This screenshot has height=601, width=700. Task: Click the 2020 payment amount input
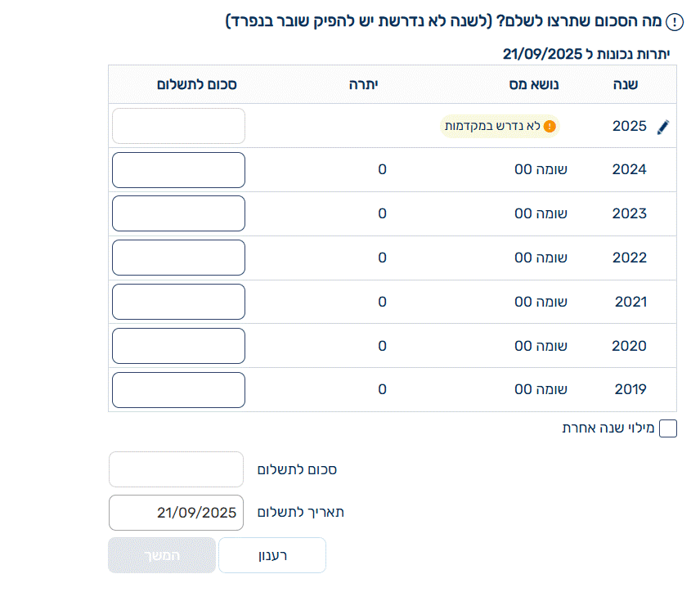point(178,346)
